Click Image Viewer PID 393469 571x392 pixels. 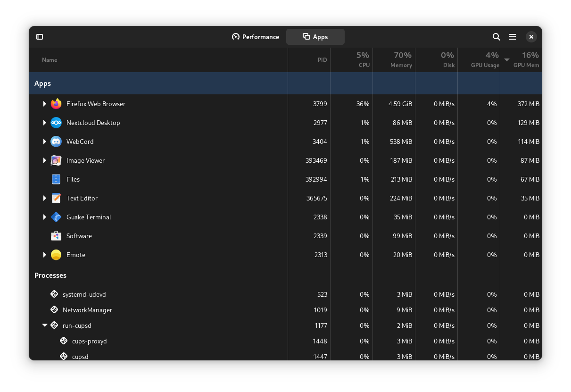point(316,160)
